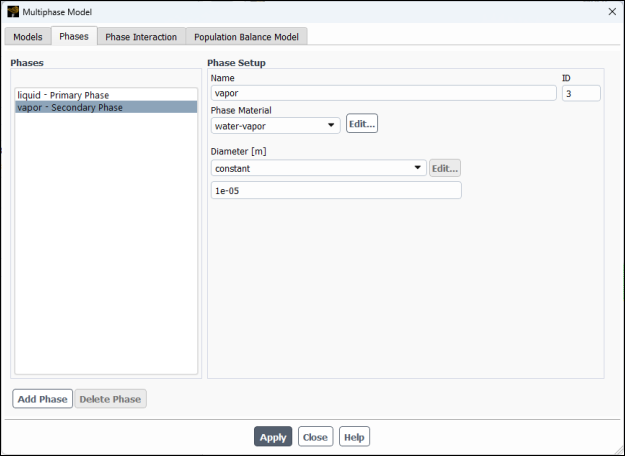625x456 pixels.
Task: Apply the phase settings
Action: pos(273,437)
